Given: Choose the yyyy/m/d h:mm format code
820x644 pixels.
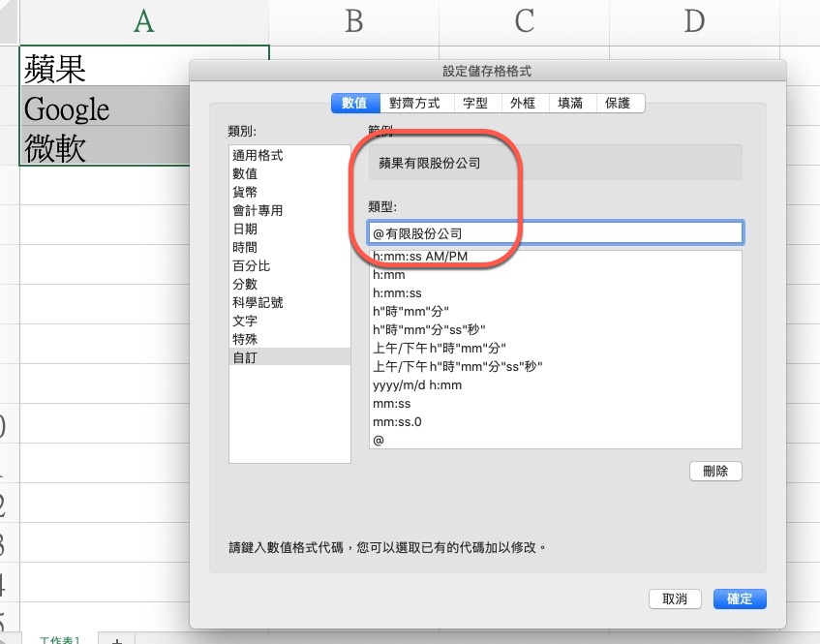Looking at the screenshot, I should pyautogui.click(x=555, y=385).
